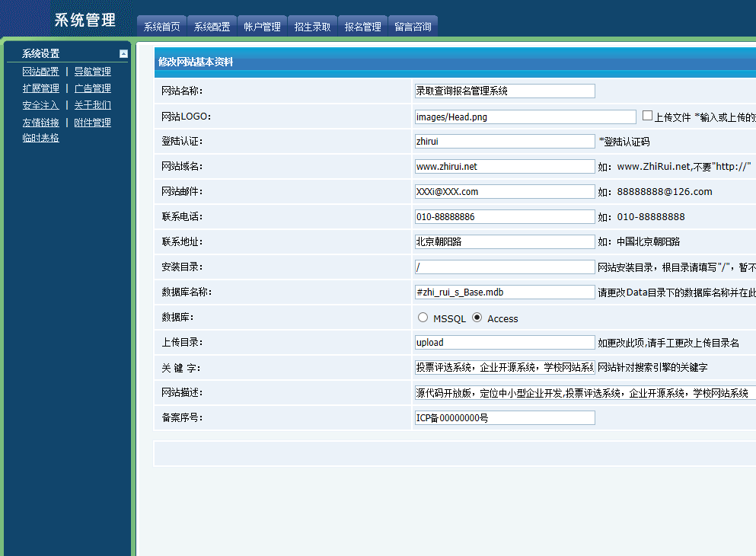Viewport: 756px width, 556px height.
Task: Click the 系统管理 title logo
Action: [85, 20]
